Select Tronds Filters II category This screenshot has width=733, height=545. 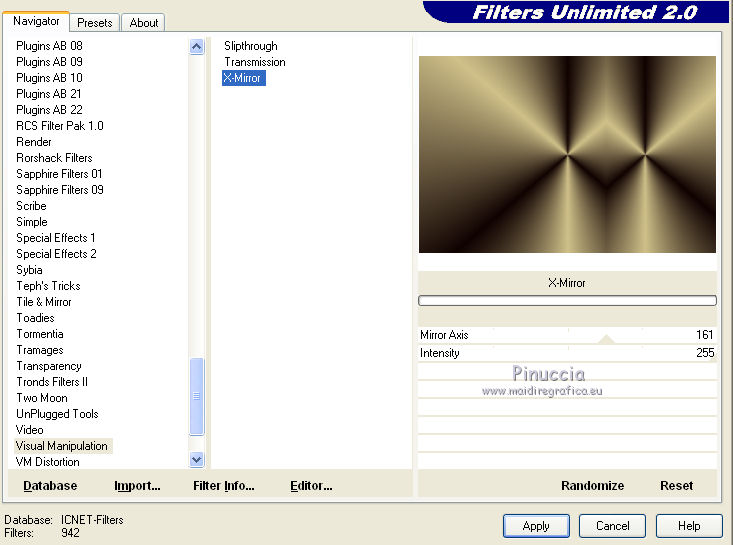(52, 382)
